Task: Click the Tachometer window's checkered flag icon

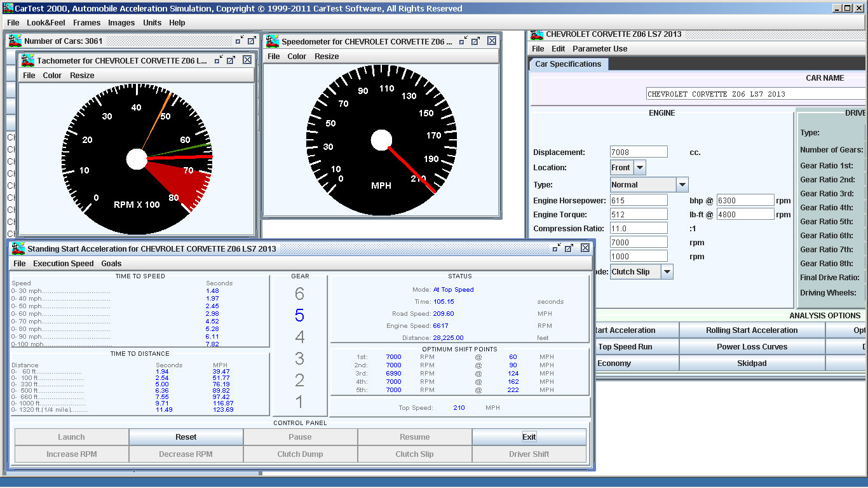Action: (28, 60)
